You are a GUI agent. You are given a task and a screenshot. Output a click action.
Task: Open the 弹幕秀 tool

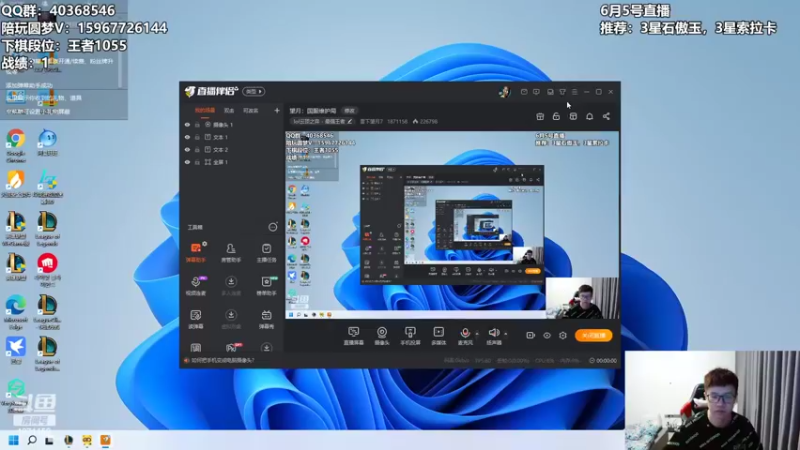click(266, 319)
